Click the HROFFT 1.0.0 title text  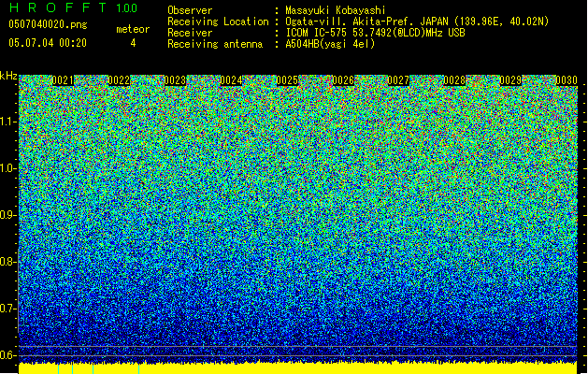(73, 7)
